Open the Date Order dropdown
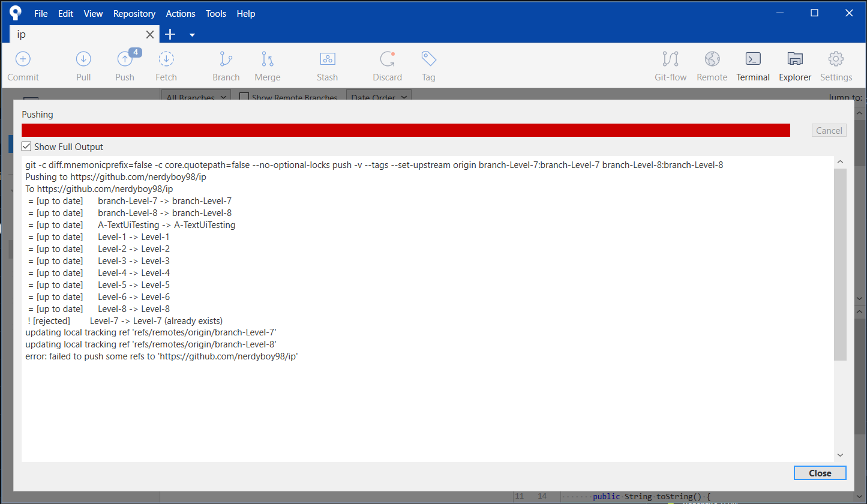The width and height of the screenshot is (867, 504). click(x=379, y=97)
